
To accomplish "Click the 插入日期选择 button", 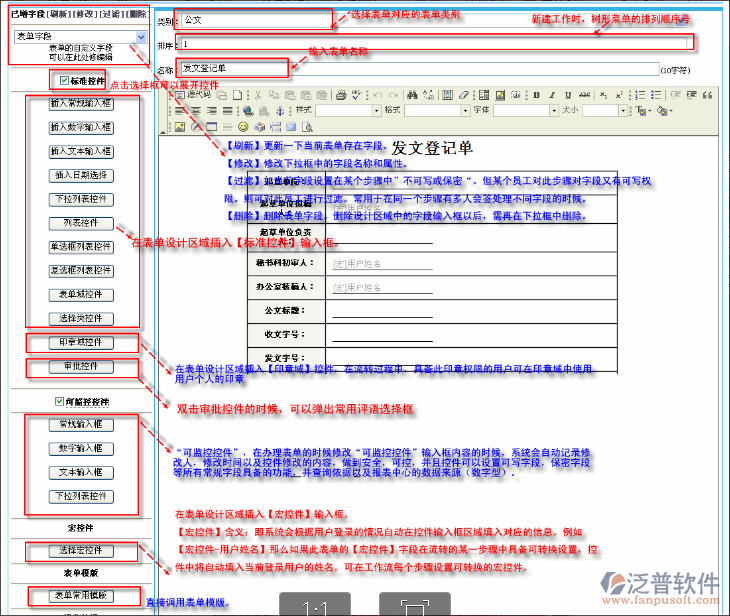I will point(81,176).
